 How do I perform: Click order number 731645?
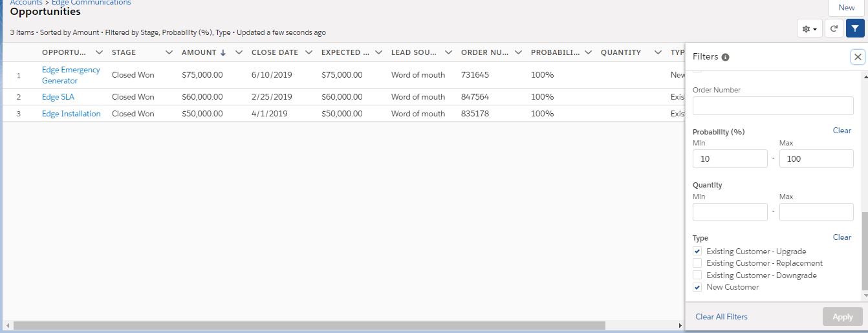[475, 75]
